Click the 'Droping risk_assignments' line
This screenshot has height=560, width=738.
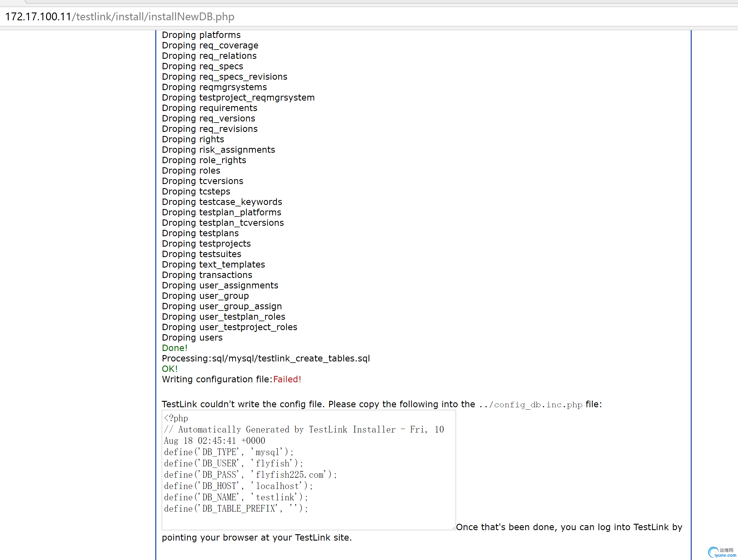point(219,150)
